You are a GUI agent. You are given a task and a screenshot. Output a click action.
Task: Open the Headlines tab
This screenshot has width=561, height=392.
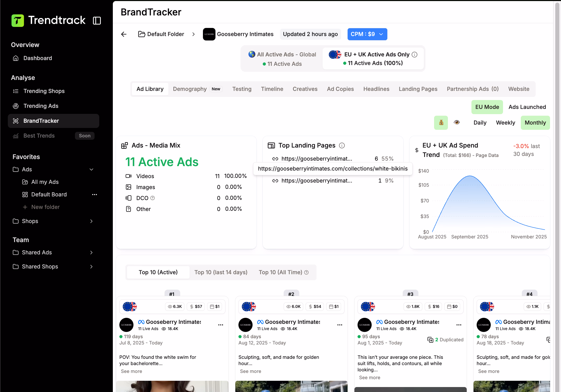376,89
